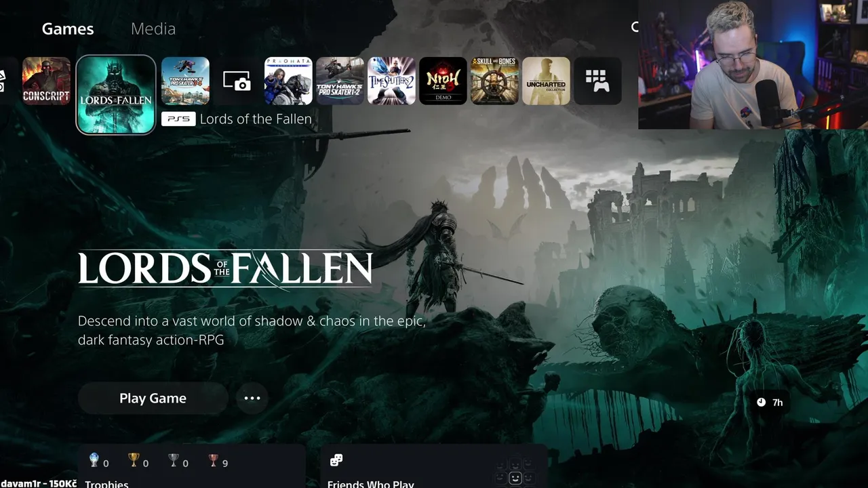Open the Skull and Bones tile
Screen dimensions: 868x488
pos(494,81)
